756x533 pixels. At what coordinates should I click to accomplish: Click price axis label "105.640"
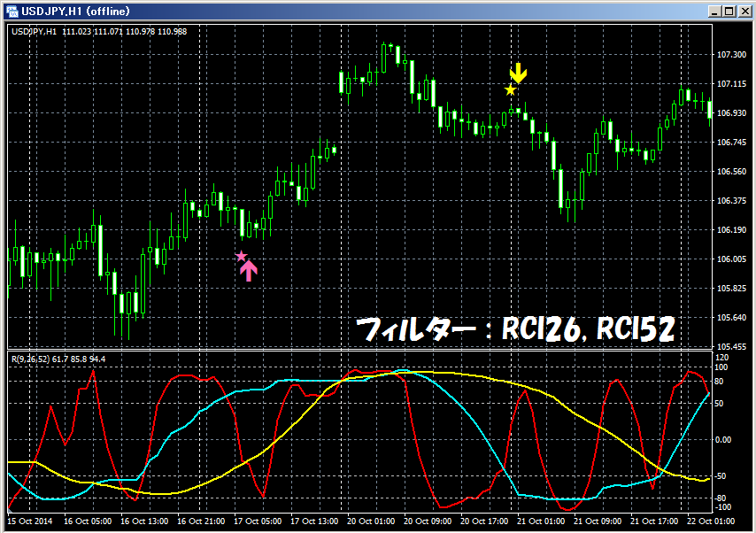(731, 317)
